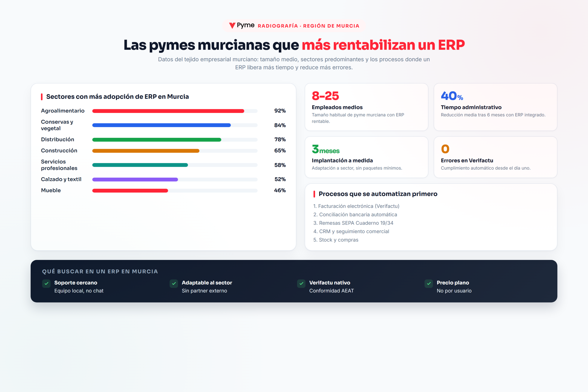Click the 40% Tiempo administrativo card

(496, 107)
